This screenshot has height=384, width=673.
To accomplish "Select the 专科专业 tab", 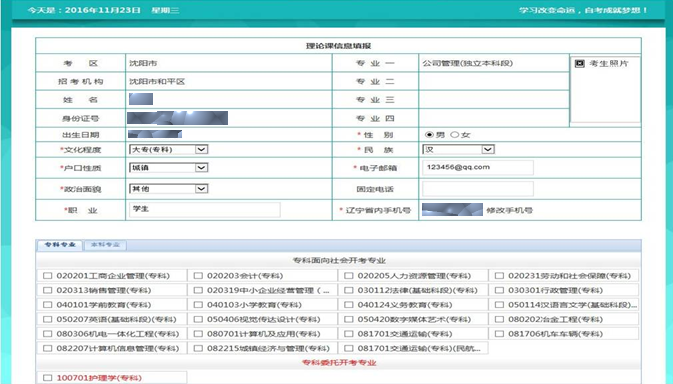I will tap(60, 245).
